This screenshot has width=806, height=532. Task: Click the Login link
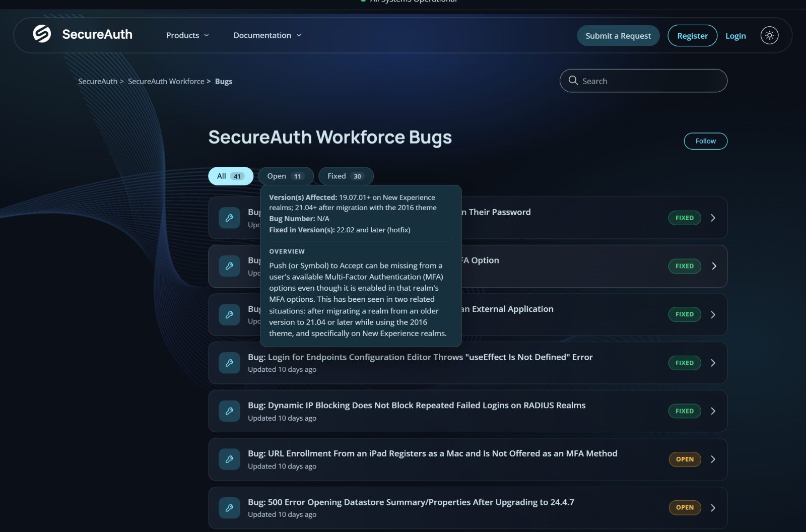coord(735,36)
